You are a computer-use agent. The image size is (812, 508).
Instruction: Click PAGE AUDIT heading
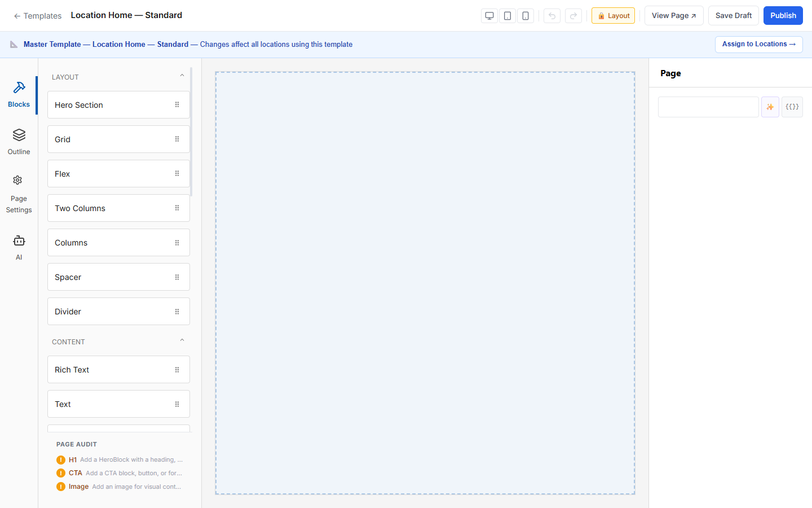77,444
